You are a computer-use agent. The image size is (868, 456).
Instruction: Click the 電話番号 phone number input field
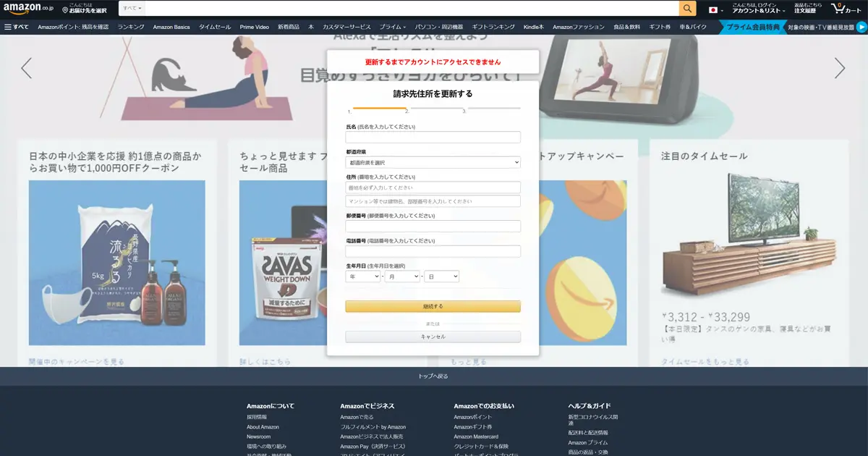[x=433, y=251]
